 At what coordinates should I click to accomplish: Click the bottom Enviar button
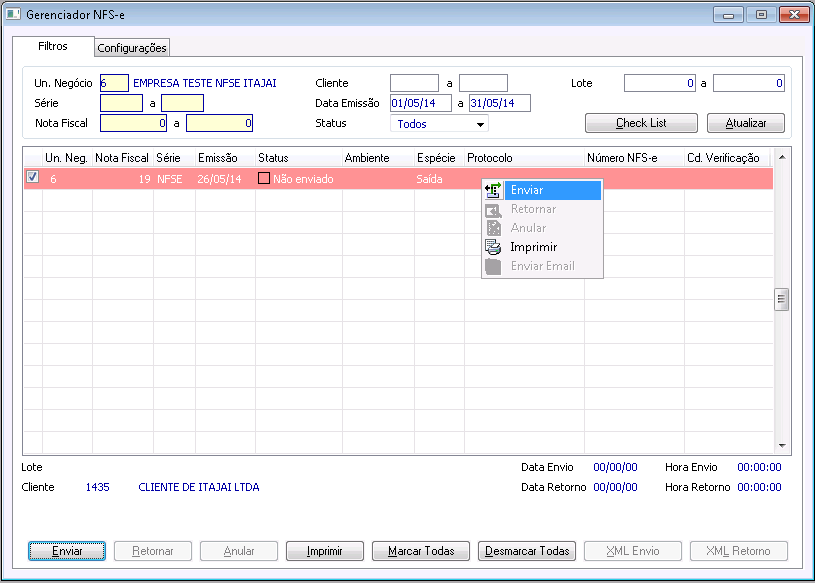pyautogui.click(x=67, y=551)
